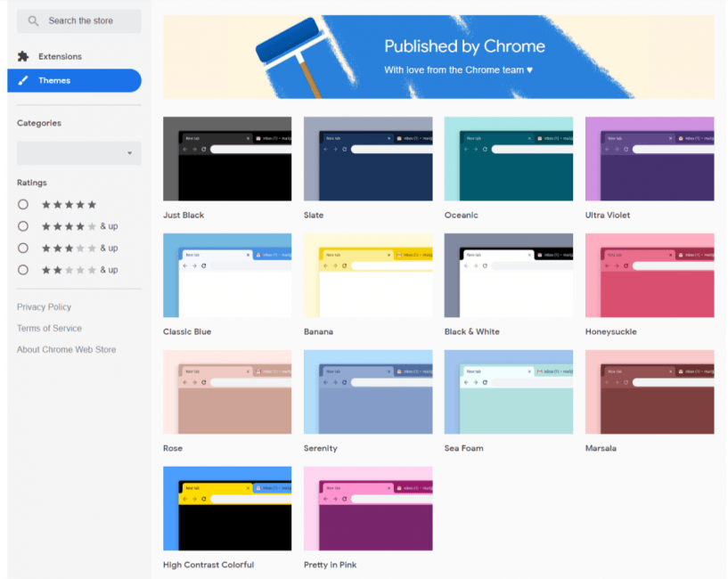Screen dimensions: 728x579
Task: Open the Honeysuckle theme thumbnail
Action: 650,275
